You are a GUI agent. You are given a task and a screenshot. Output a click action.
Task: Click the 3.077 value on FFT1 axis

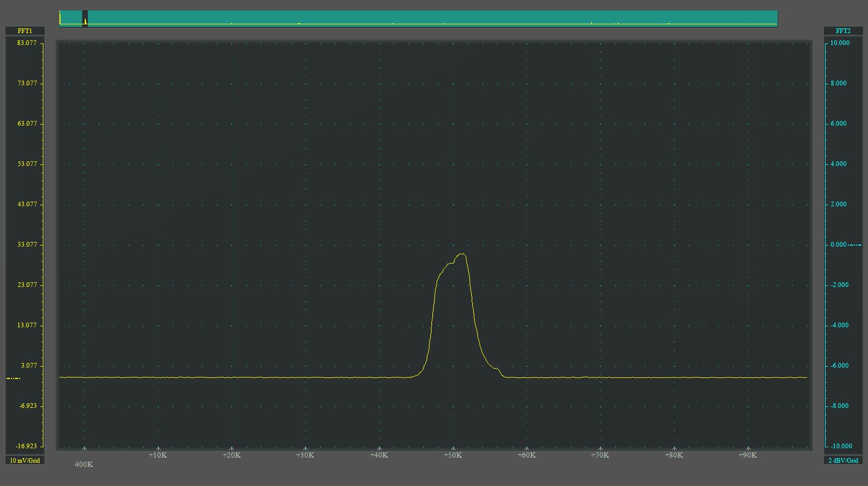click(29, 366)
